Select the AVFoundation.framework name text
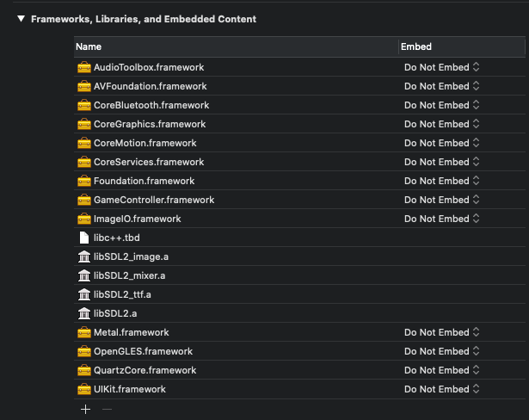Viewport: 529px width, 420px height. point(151,86)
